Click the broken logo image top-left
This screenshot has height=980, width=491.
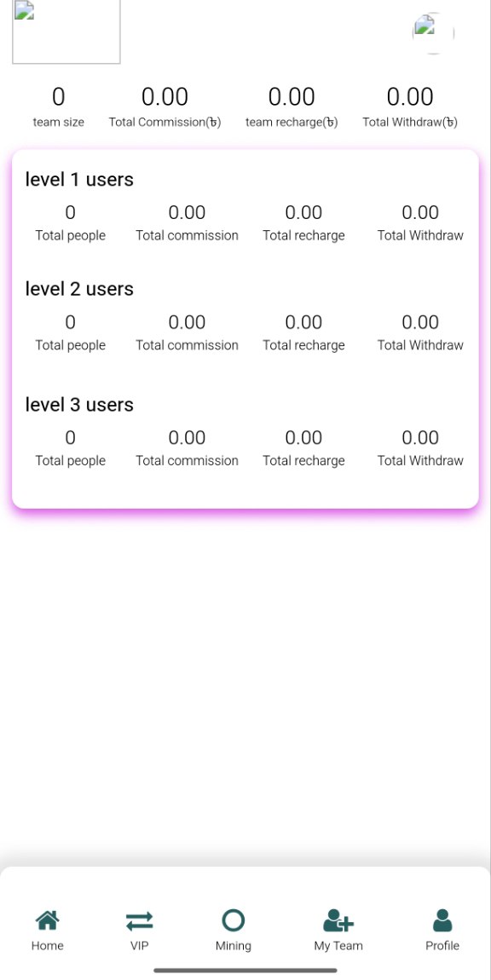point(66,32)
